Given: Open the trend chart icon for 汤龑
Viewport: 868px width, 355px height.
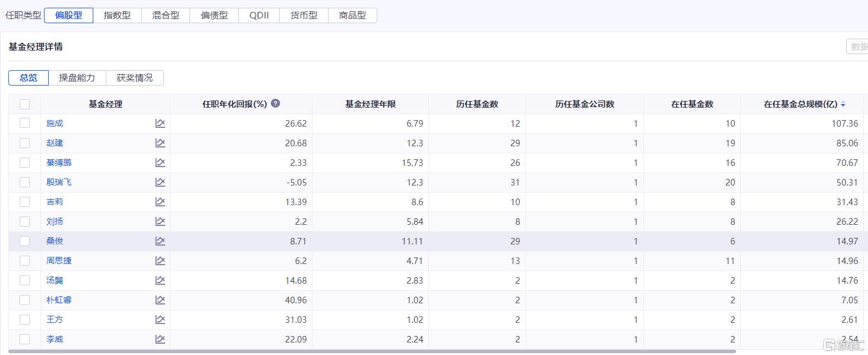Looking at the screenshot, I should (x=160, y=280).
